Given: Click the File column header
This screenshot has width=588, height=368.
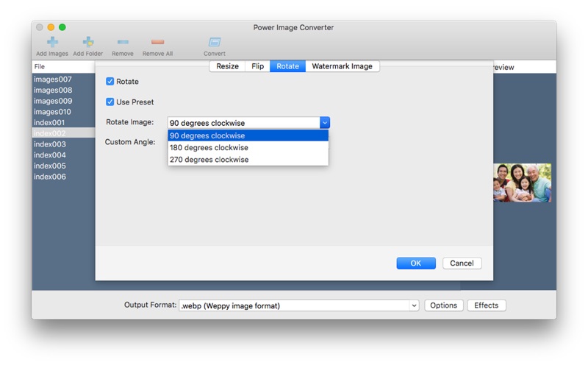Looking at the screenshot, I should (63, 67).
